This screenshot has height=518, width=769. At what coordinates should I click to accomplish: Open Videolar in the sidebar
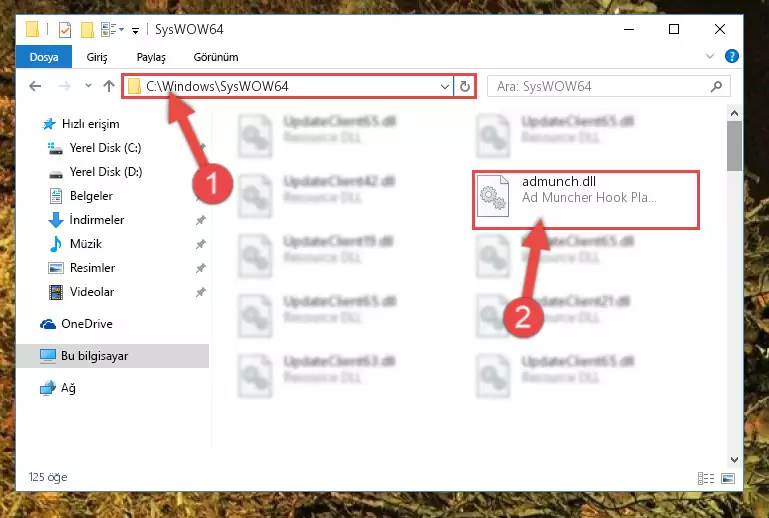[x=81, y=292]
